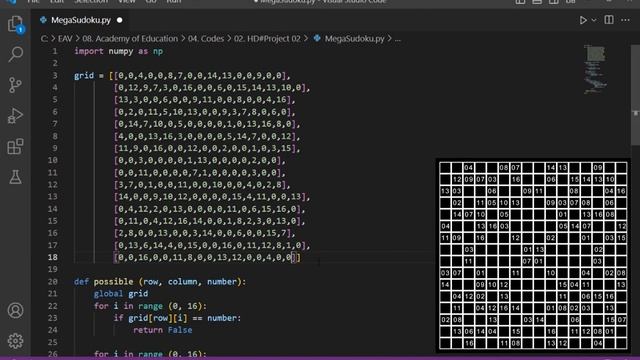Click the 'global grid' statement
Image resolution: width=640 pixels, height=360 pixels.
tap(121, 293)
